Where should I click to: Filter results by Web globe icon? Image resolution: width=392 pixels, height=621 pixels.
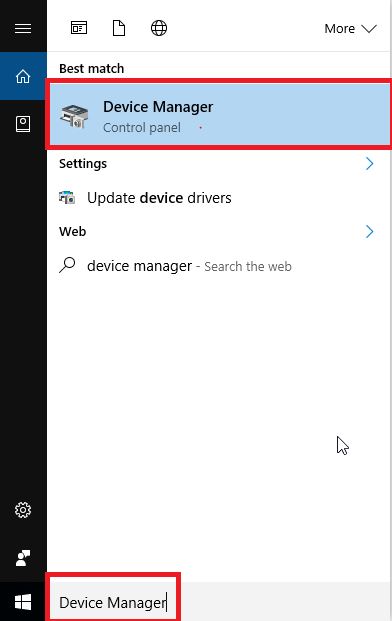[x=159, y=28]
